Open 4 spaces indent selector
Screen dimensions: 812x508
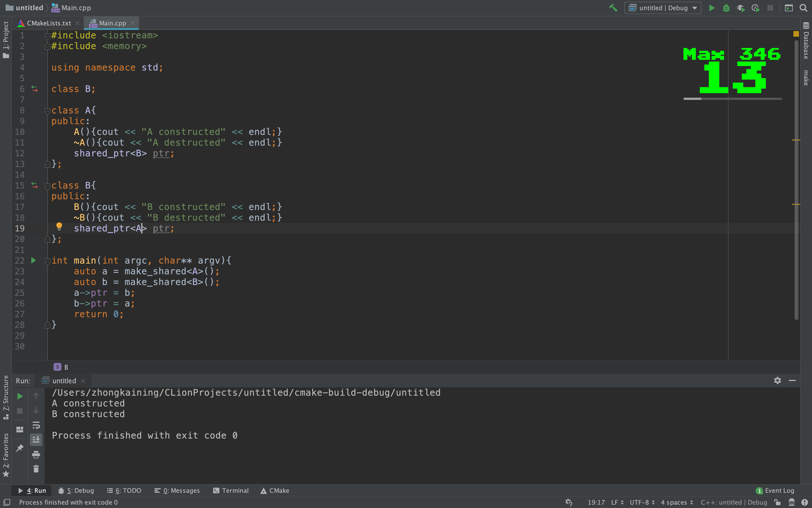(677, 502)
